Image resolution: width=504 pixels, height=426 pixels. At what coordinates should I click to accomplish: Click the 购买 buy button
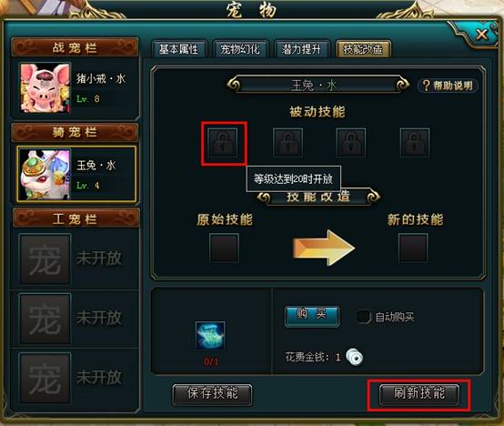(312, 316)
